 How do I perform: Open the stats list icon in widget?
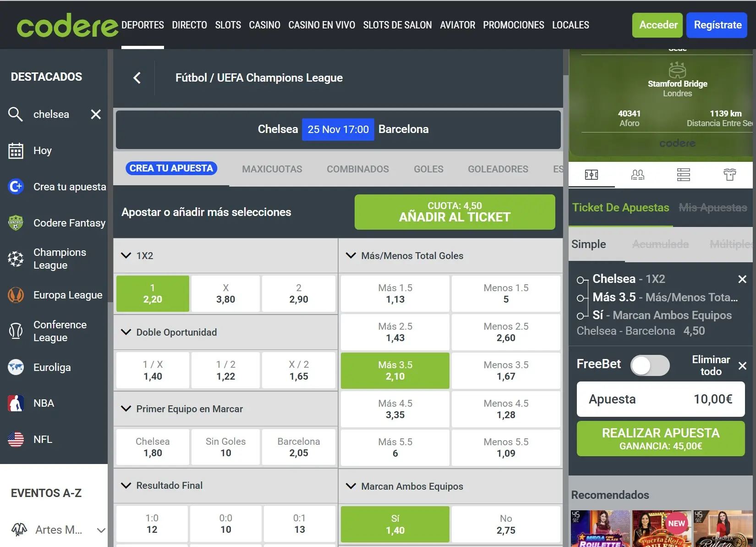(x=683, y=175)
